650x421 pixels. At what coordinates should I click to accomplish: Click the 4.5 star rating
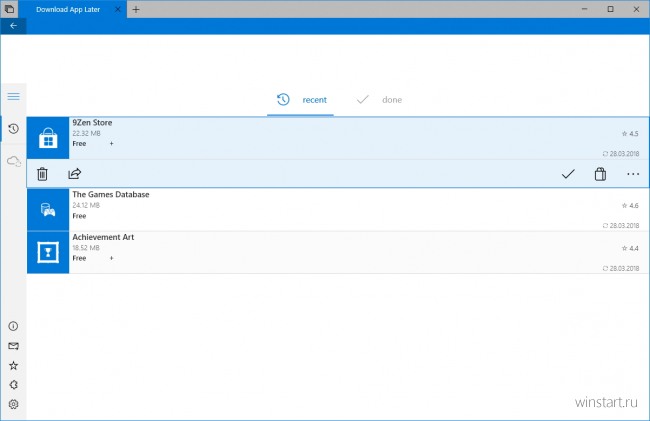pyautogui.click(x=630, y=134)
